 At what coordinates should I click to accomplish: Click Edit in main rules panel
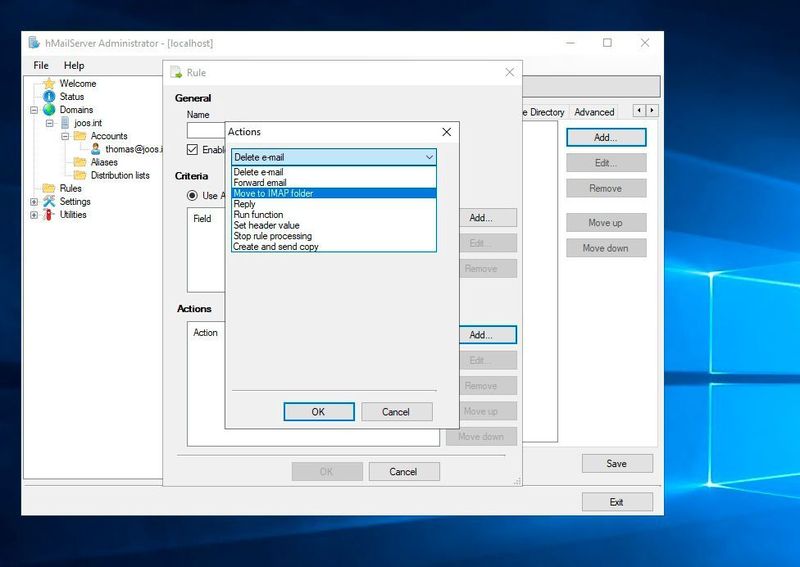(x=606, y=163)
